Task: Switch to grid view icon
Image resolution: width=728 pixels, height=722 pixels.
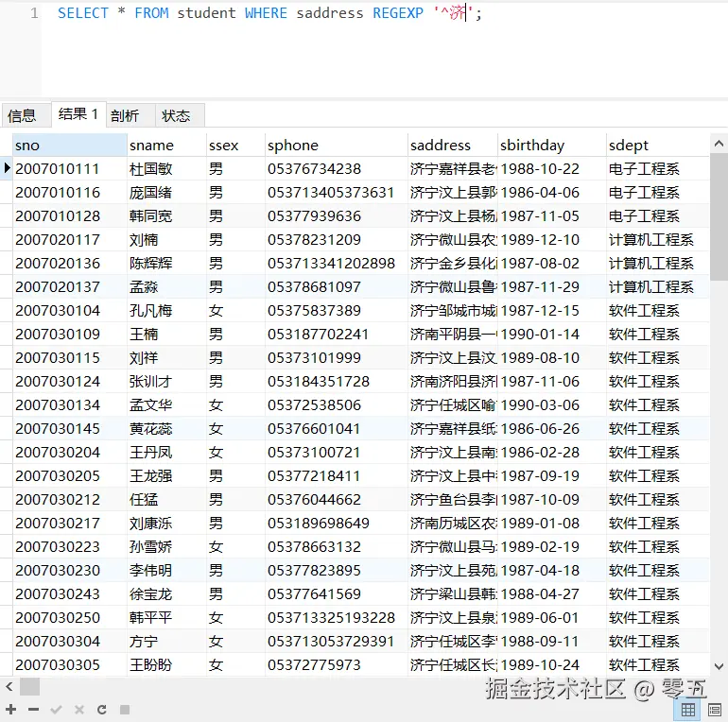Action: (x=688, y=710)
